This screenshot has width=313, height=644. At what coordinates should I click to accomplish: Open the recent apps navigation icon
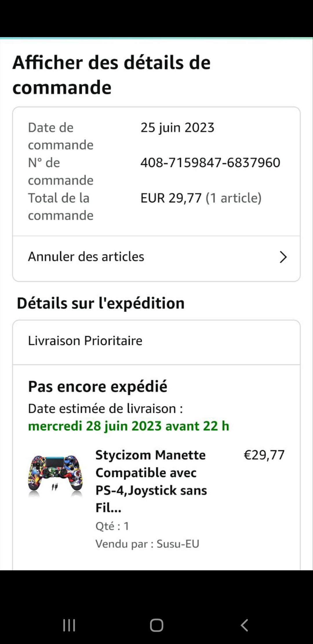point(69,625)
